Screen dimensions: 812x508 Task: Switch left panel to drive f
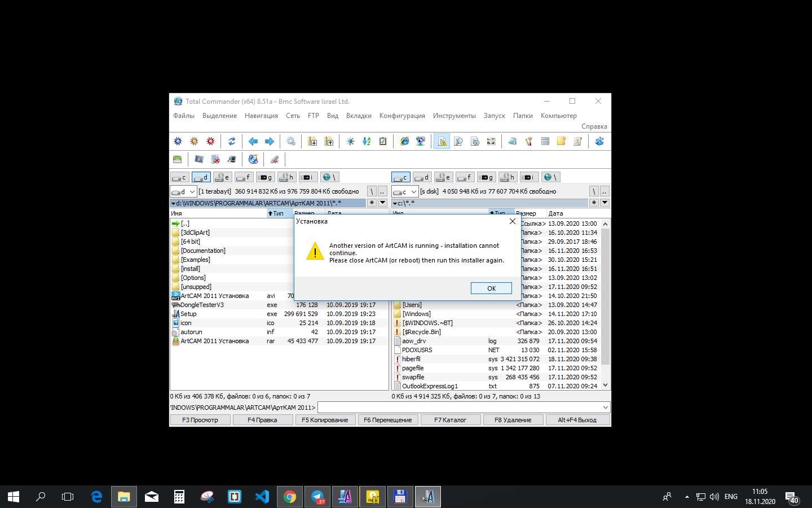244,177
